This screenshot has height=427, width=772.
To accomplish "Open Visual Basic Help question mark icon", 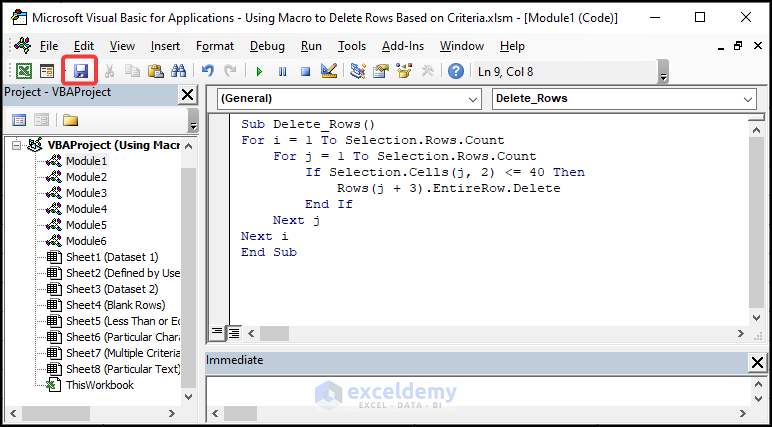I will tap(456, 71).
